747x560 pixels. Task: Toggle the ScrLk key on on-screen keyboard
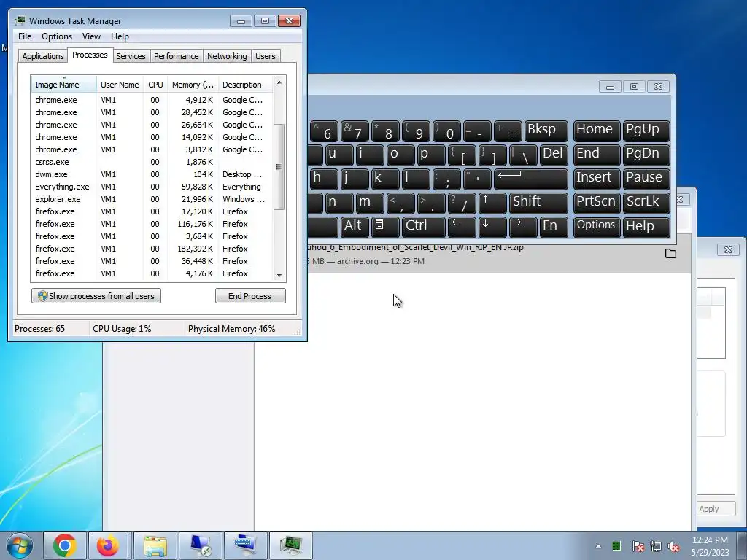coord(646,203)
